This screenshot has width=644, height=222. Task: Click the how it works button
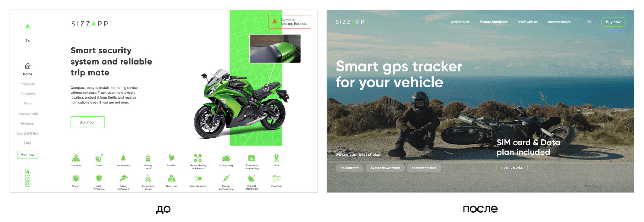[x=512, y=168]
